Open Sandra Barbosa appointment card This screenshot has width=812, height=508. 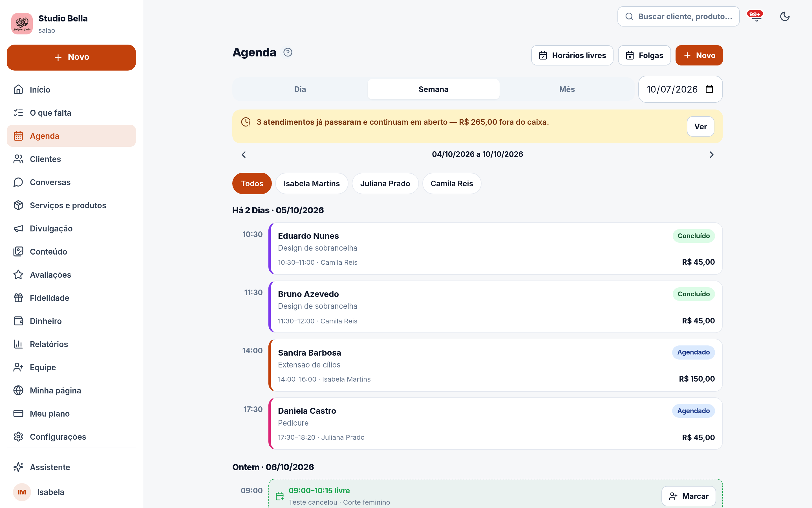496,365
